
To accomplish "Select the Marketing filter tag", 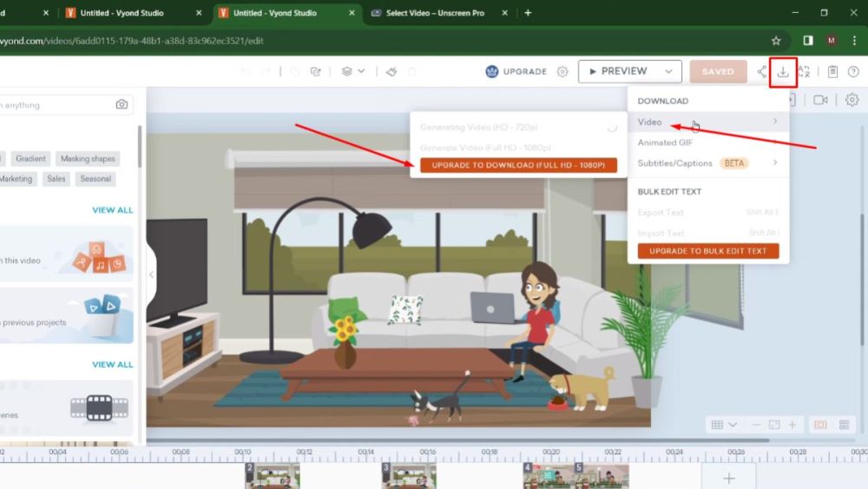I will tap(16, 179).
